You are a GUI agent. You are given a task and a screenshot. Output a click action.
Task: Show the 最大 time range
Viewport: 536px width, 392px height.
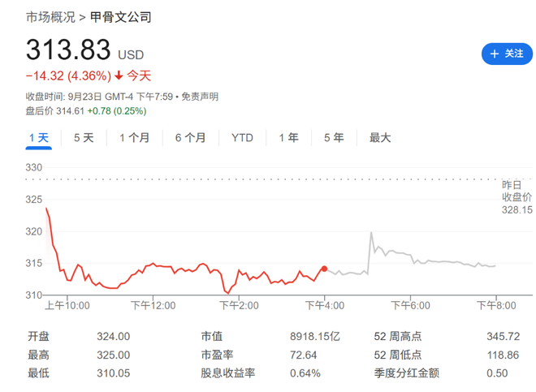(380, 138)
